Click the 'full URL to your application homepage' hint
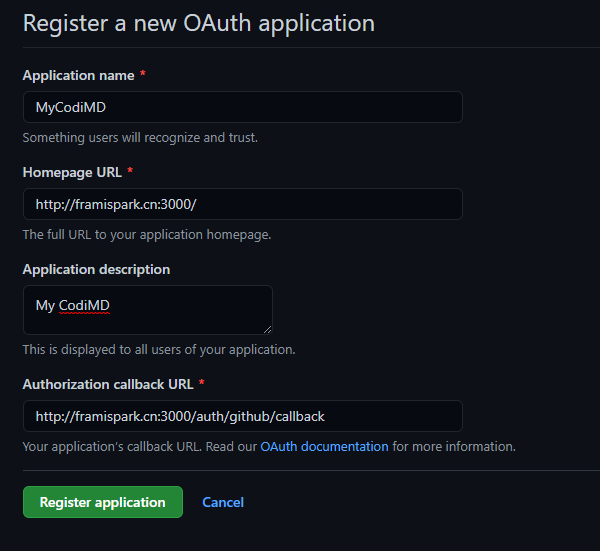Screen dimensions: 600x551 pyautogui.click(x=147, y=234)
